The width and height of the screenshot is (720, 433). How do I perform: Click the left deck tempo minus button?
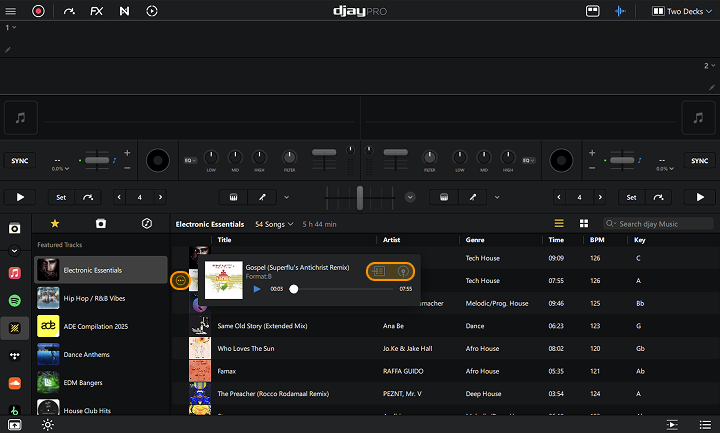pyautogui.click(x=127, y=168)
